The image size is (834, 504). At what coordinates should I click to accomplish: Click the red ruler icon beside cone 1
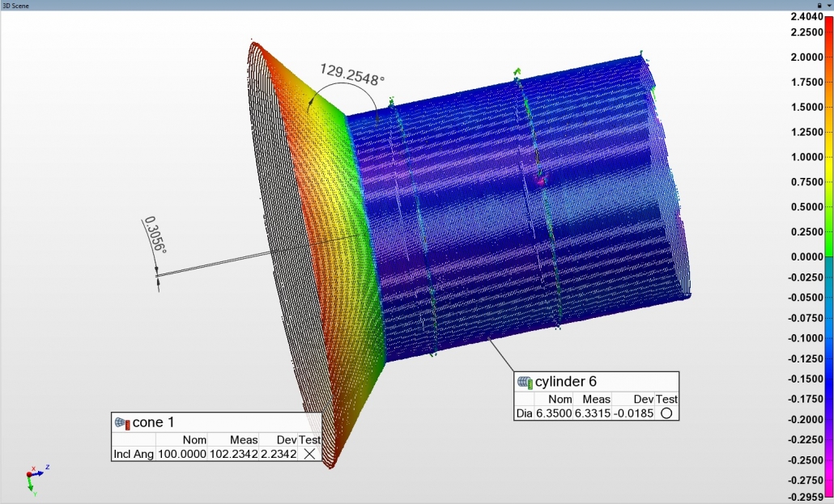pyautogui.click(x=127, y=425)
